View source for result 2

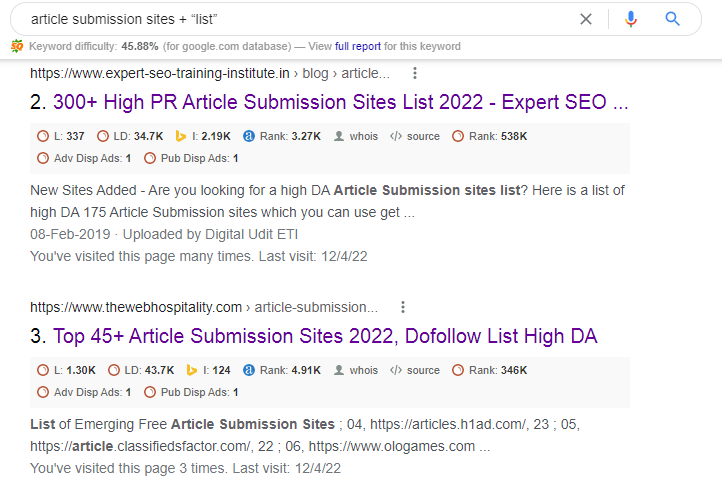click(x=415, y=136)
